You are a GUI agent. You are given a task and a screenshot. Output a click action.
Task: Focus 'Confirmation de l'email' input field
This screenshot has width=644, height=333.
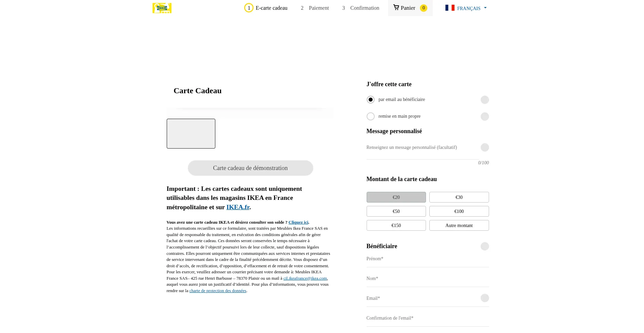(x=428, y=320)
